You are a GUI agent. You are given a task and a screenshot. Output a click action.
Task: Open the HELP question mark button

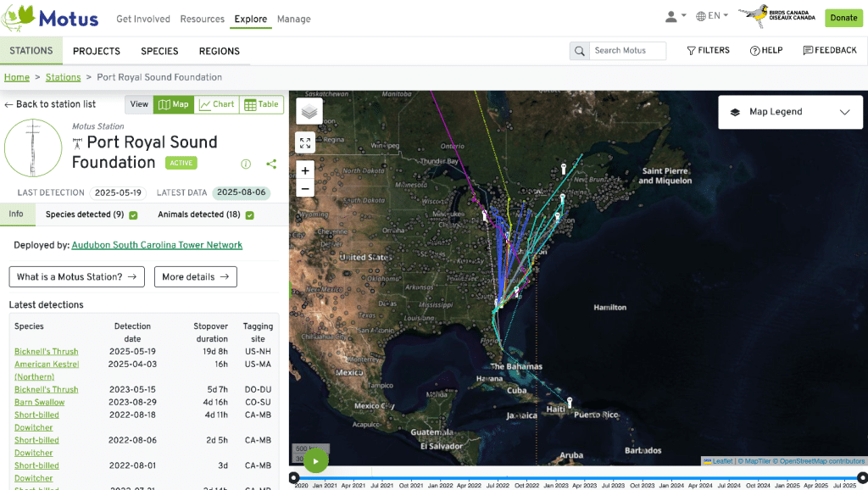click(766, 51)
